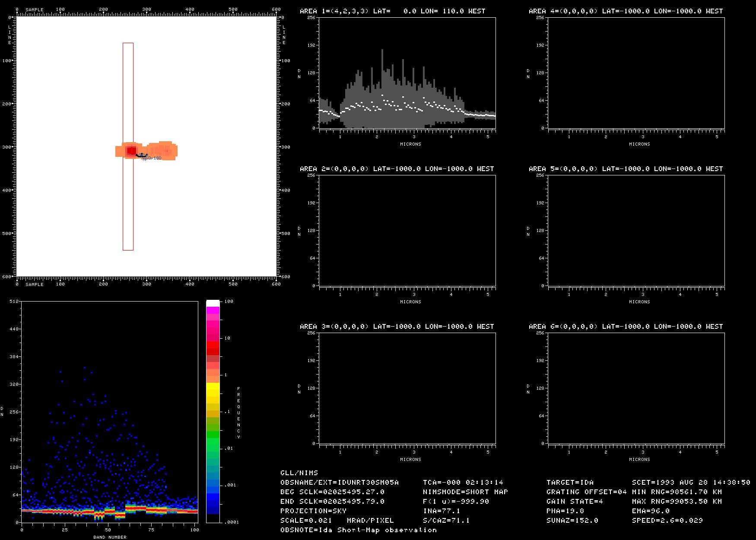Click the NIMSMODE=SHORT MAP field
This screenshot has height=540, width=756.
[465, 492]
